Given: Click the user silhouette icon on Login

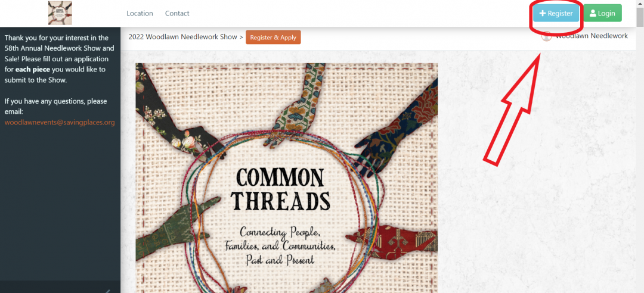Looking at the screenshot, I should tap(593, 13).
